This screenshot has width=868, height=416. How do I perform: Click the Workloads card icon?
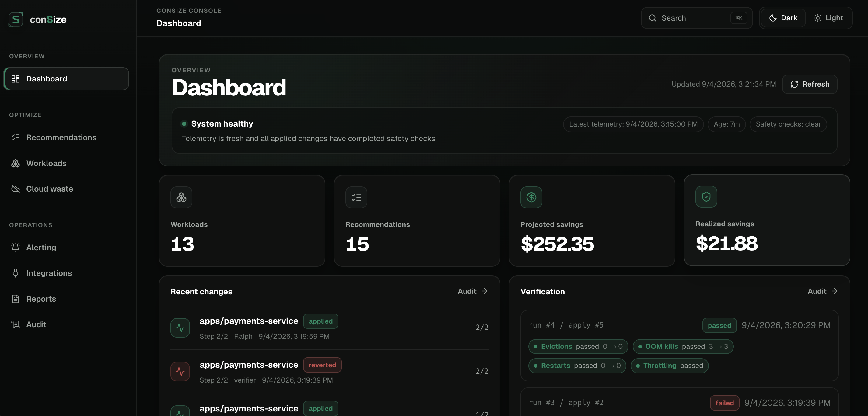point(181,197)
